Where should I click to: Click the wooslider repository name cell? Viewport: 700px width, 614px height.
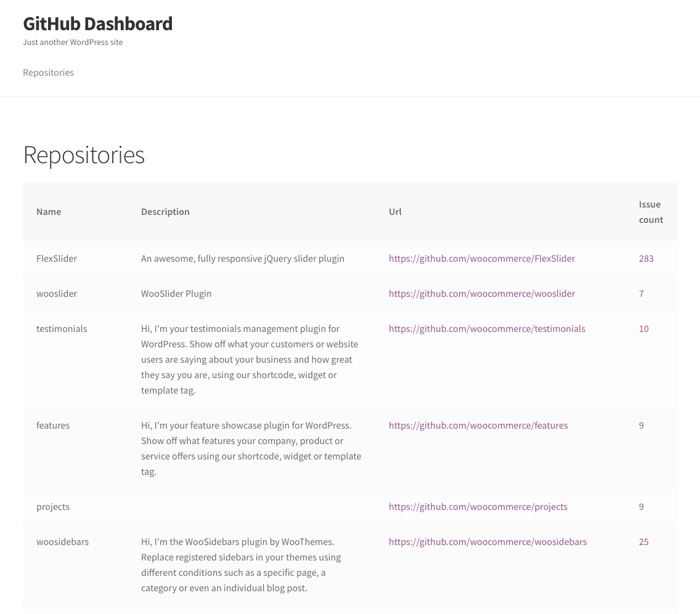57,294
